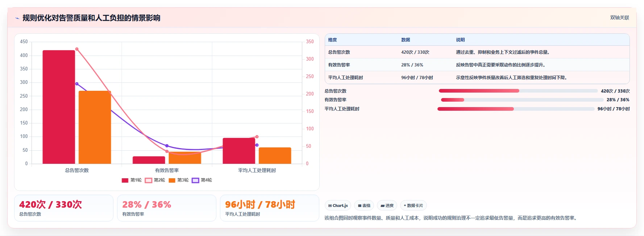Screen dimensions: 644x236
Task: Click the pink line point above 平均人工处理耗时
Action: (257, 137)
